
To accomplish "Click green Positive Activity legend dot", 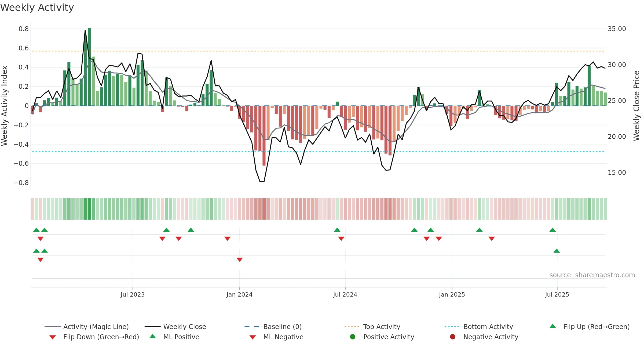I will tap(353, 337).
